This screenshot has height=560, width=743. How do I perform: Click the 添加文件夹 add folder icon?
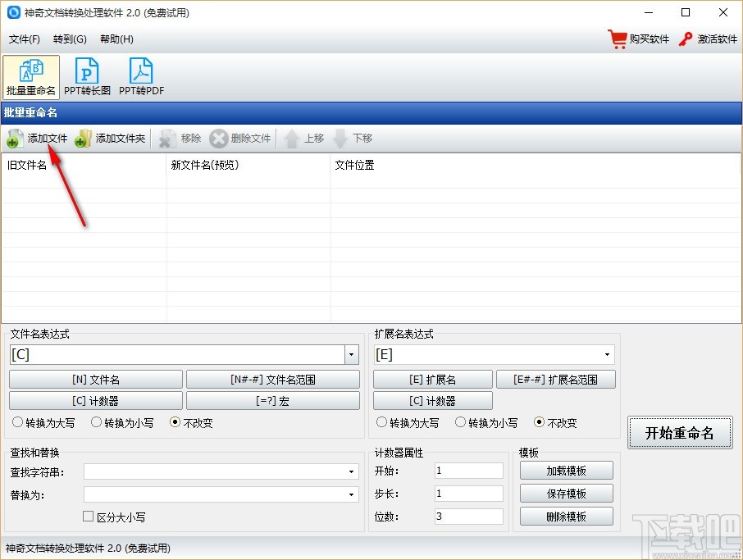pyautogui.click(x=83, y=139)
